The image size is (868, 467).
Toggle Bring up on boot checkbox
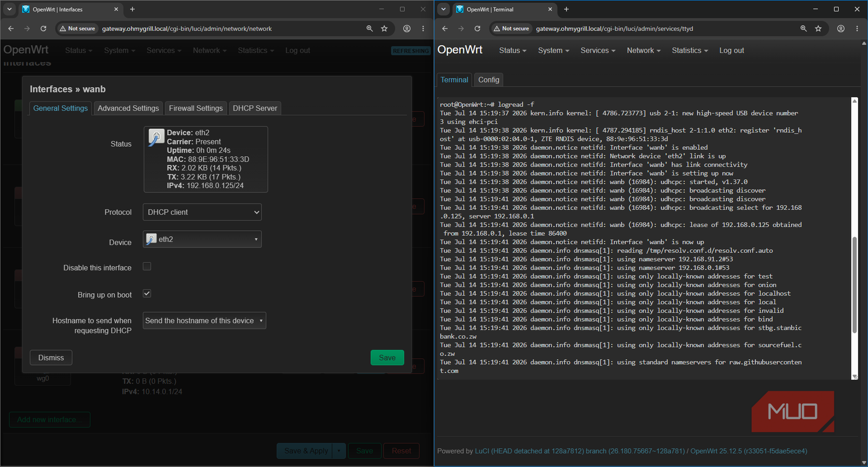point(147,293)
